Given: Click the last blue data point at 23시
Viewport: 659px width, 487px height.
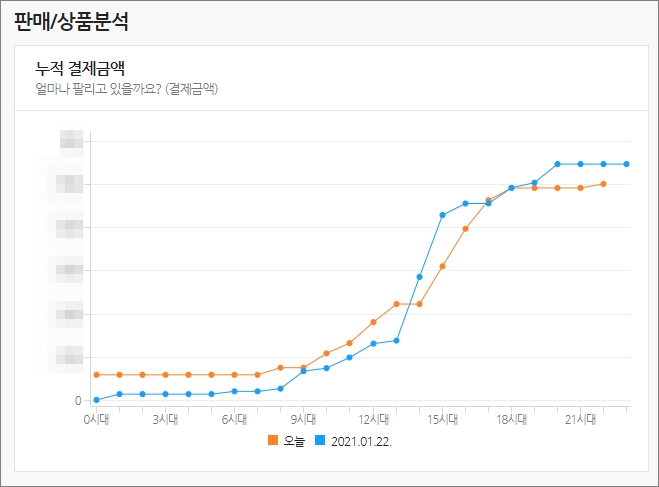Looking at the screenshot, I should click(627, 164).
